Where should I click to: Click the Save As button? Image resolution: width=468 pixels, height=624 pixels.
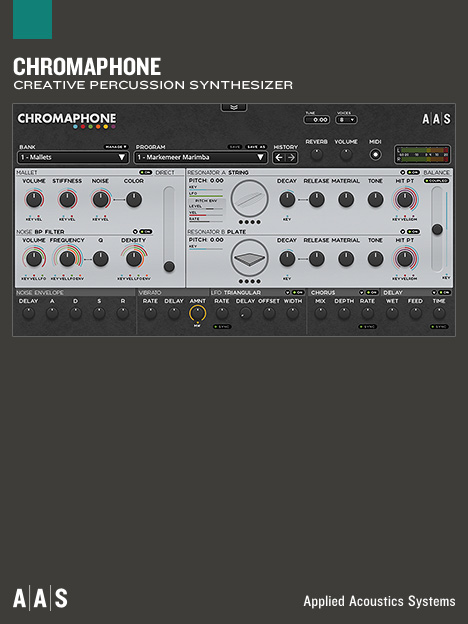pyautogui.click(x=256, y=147)
